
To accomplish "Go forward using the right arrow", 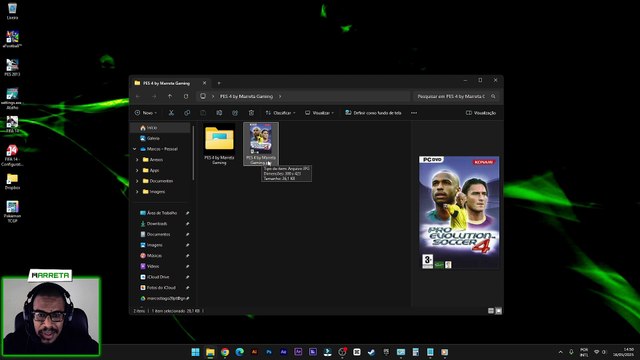I will [x=154, y=96].
